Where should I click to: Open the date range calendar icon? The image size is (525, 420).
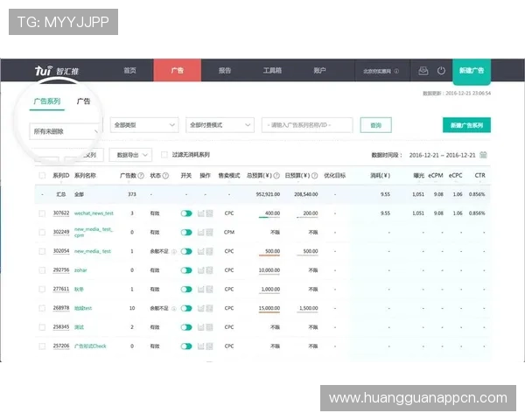pyautogui.click(x=483, y=155)
